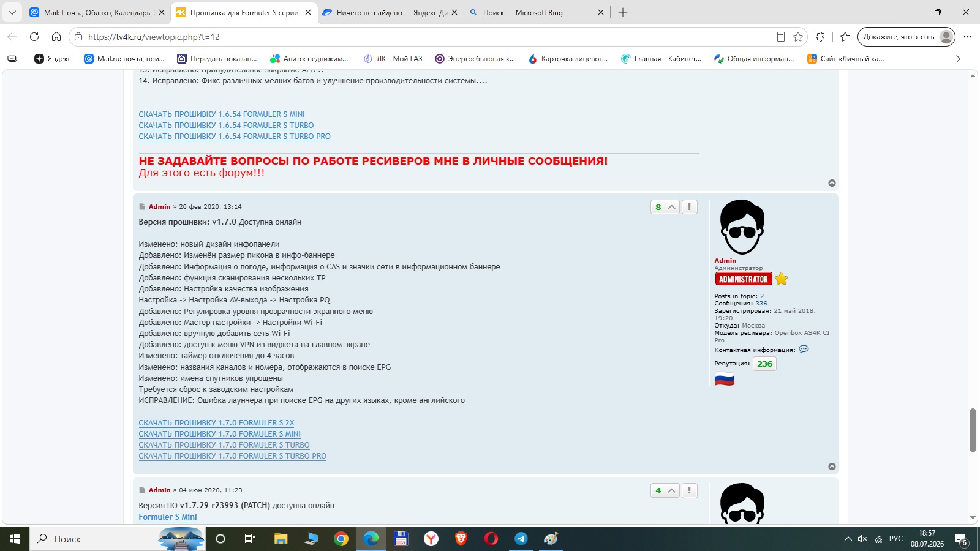Open Admin total messages count 336
The height and width of the screenshot is (551, 980).
pyautogui.click(x=761, y=304)
